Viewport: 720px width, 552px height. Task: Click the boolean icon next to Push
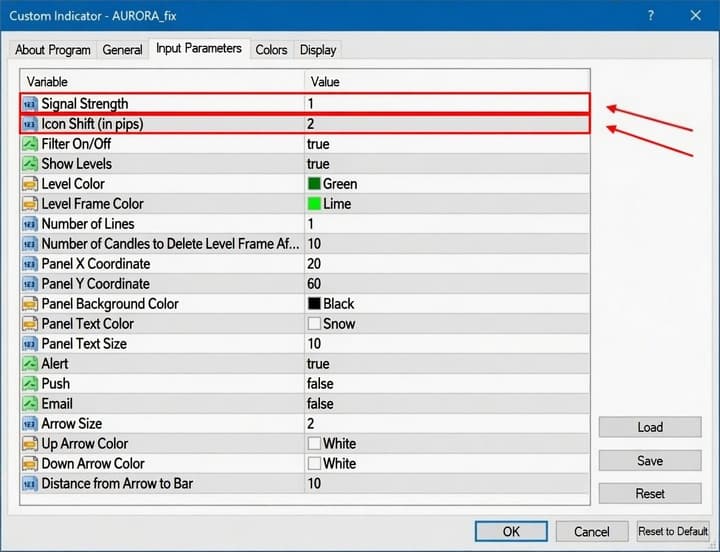(x=30, y=383)
